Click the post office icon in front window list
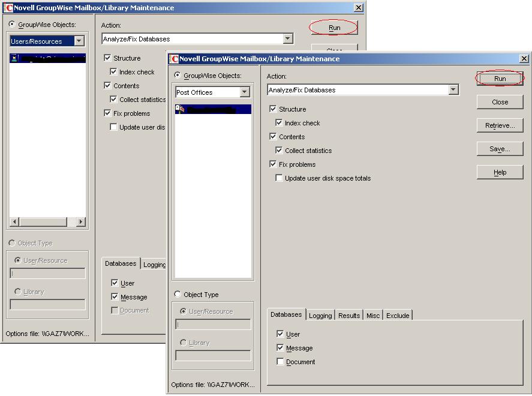Image resolution: width=532 pixels, height=396 pixels. tap(180, 109)
